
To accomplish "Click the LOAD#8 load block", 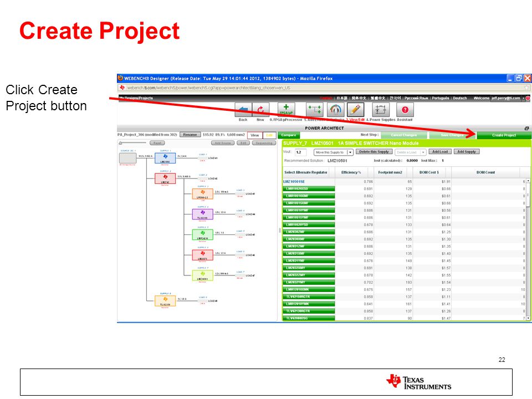I will (x=203, y=301).
